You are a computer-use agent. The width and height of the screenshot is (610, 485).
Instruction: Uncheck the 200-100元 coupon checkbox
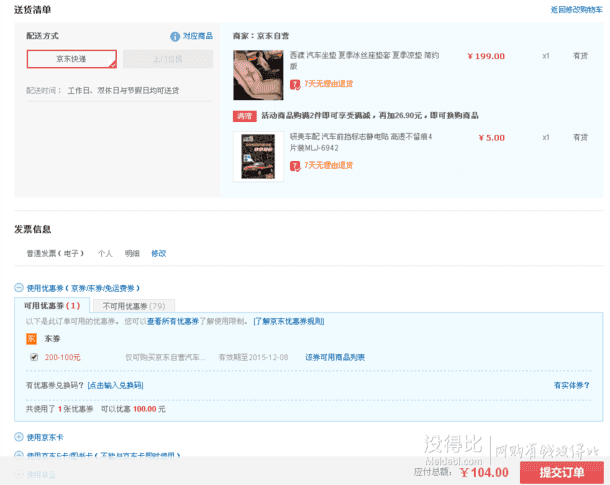point(34,357)
